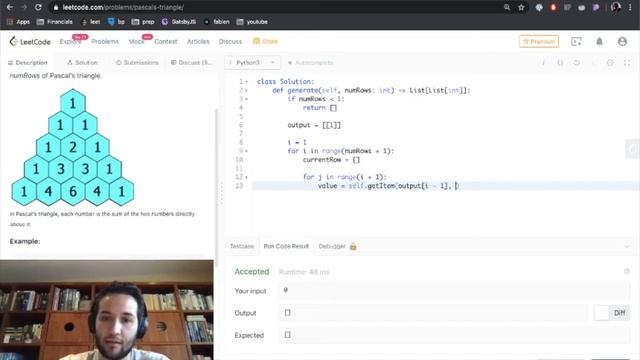Open GatsbyJS bookmark
This screenshot has width=640, height=360.
[179, 22]
